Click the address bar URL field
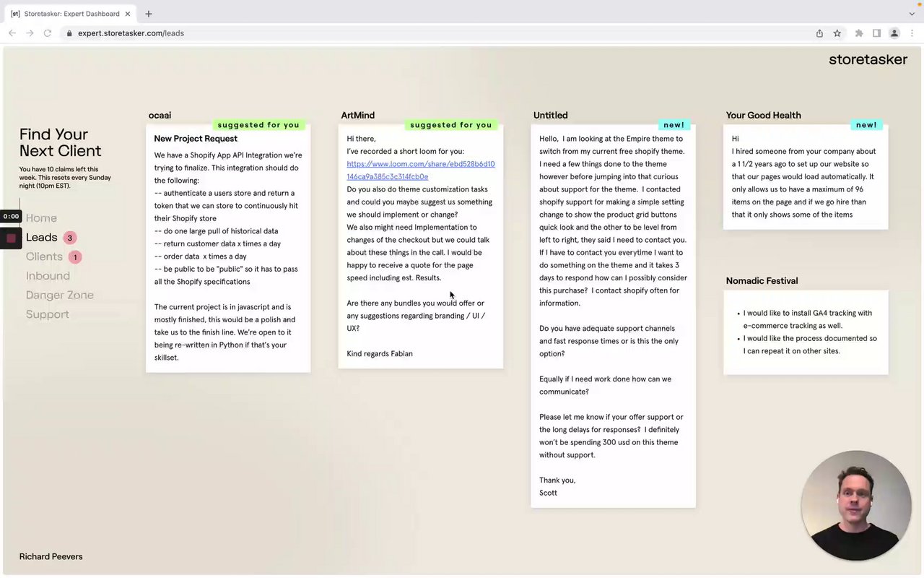The width and height of the screenshot is (924, 578). (433, 33)
